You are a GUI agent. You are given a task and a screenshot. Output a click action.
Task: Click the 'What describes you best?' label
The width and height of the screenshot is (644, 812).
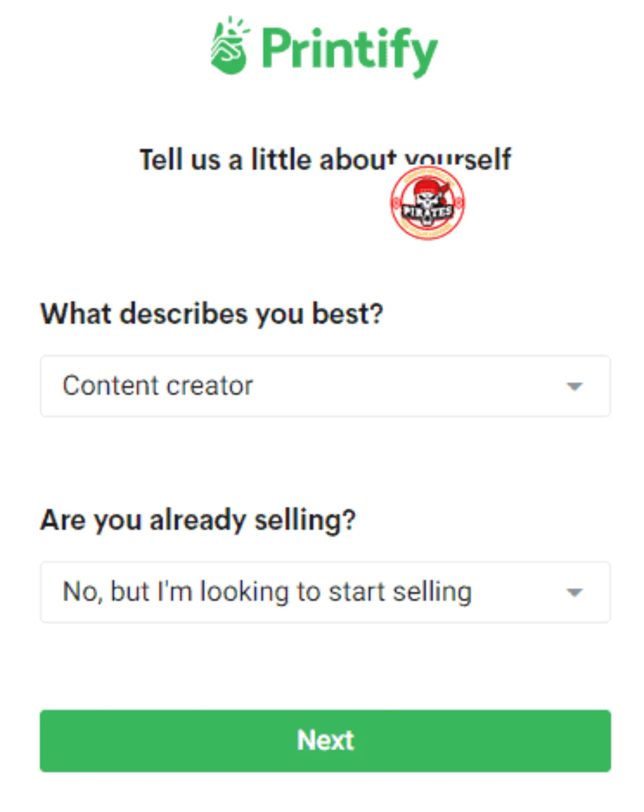coord(211,314)
